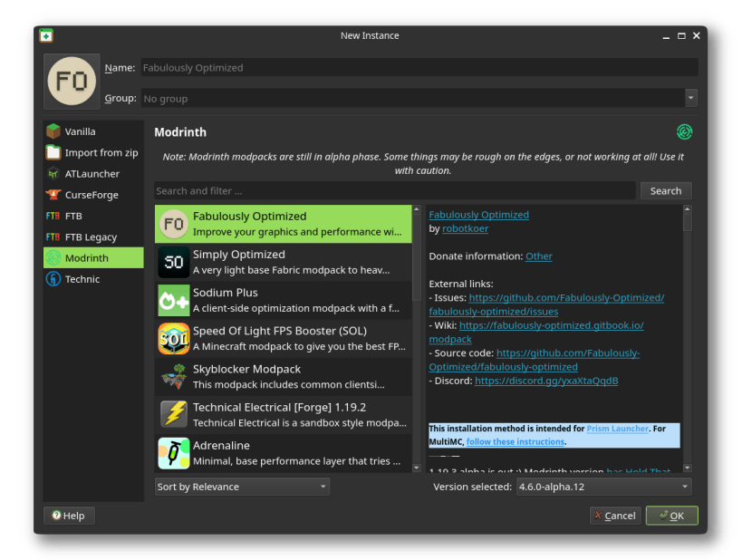This screenshot has height=560, width=742.
Task: Select Technical Electrical [Forge] 1.19.2 title
Action: (279, 408)
